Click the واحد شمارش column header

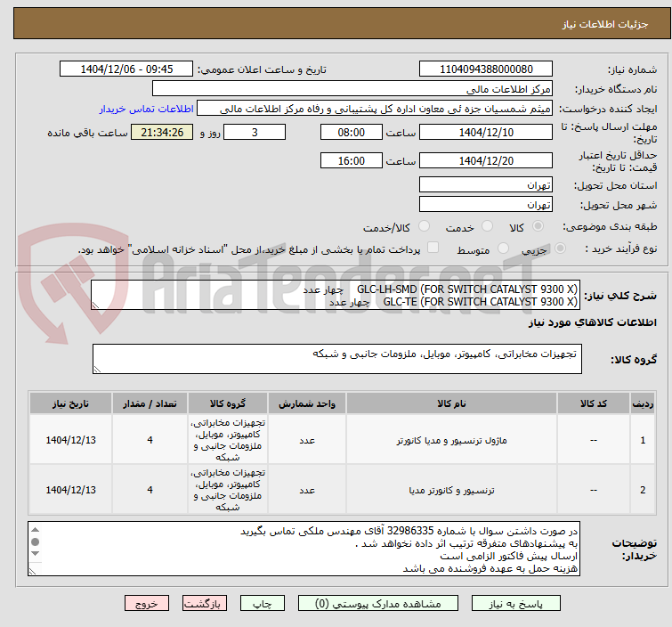[307, 403]
